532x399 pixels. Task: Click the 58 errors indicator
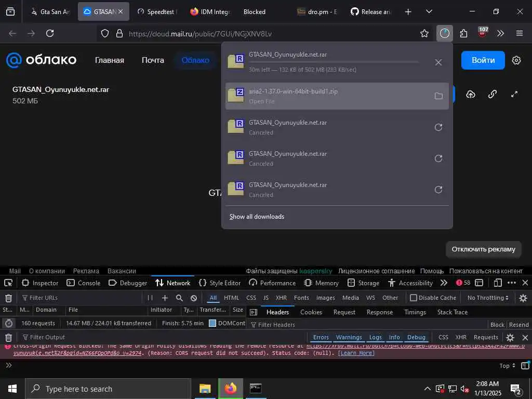click(463, 283)
